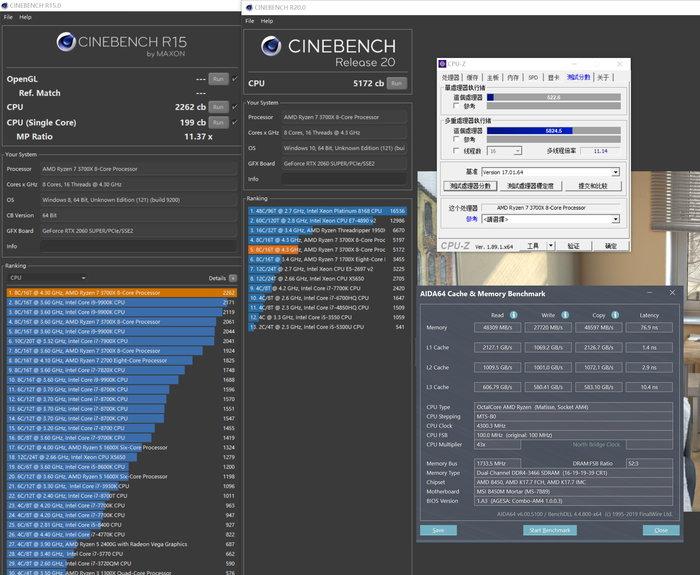Switch to the 内存 tab in CPU-Z
Screen dimensions: 700x575
coord(513,78)
